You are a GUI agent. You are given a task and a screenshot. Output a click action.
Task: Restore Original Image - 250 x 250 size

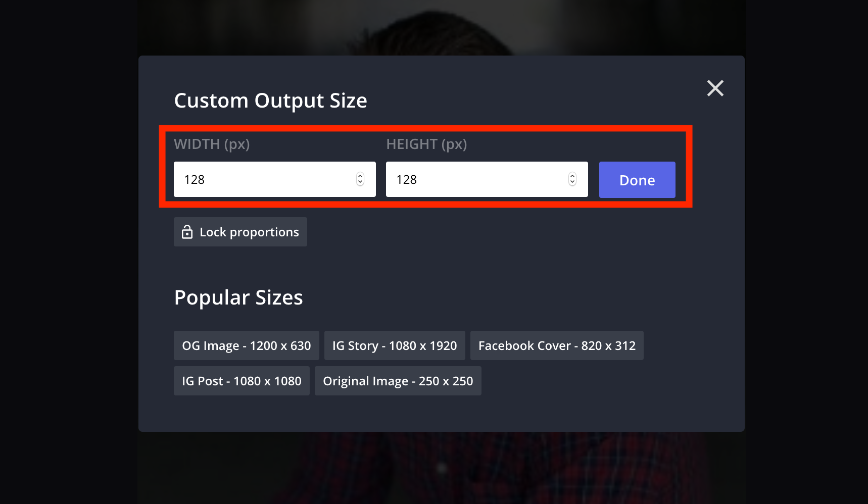[x=398, y=381]
